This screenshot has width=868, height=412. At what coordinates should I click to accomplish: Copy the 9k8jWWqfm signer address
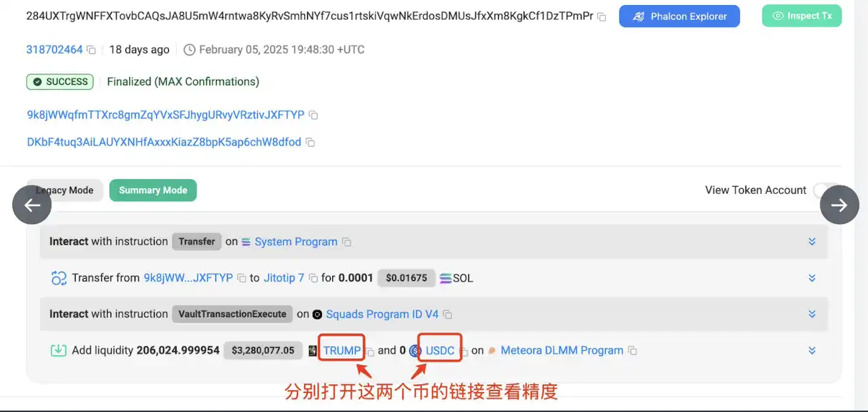pos(313,115)
